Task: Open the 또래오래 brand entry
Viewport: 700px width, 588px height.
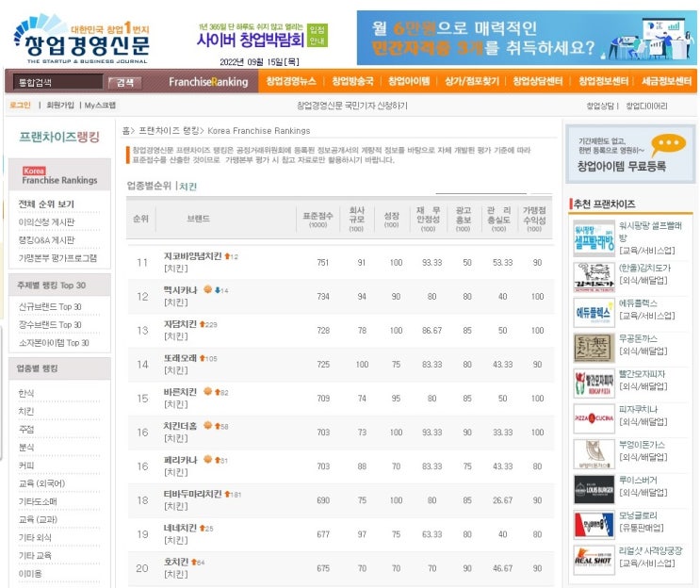Action: 180,358
